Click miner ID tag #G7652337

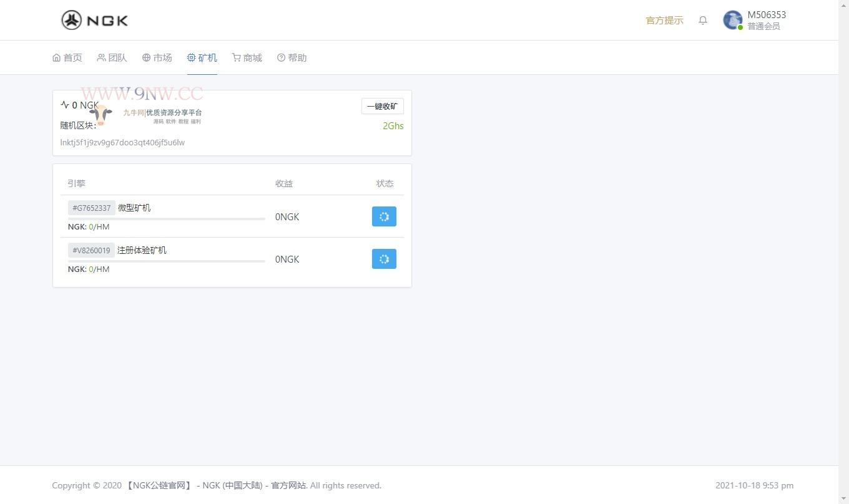(x=92, y=208)
